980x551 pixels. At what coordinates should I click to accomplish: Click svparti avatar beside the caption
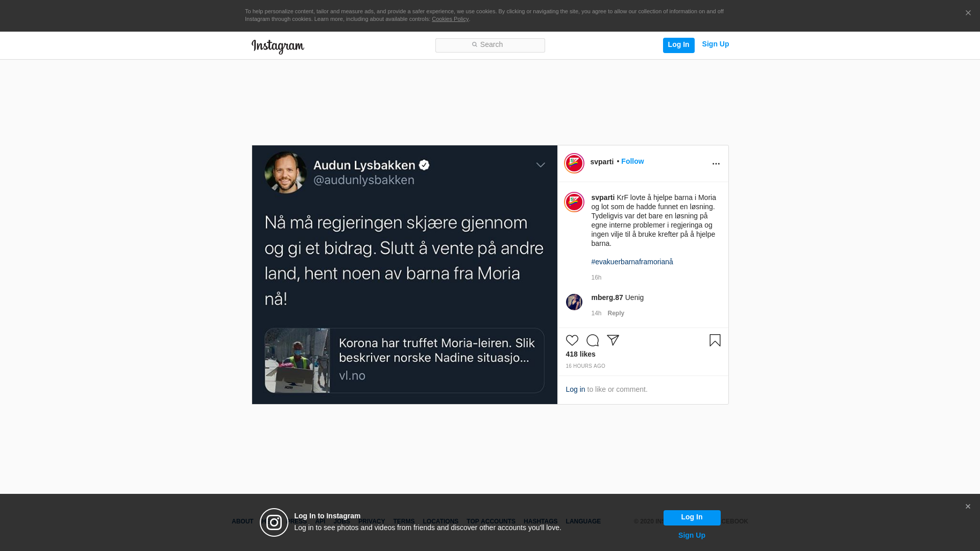click(574, 202)
